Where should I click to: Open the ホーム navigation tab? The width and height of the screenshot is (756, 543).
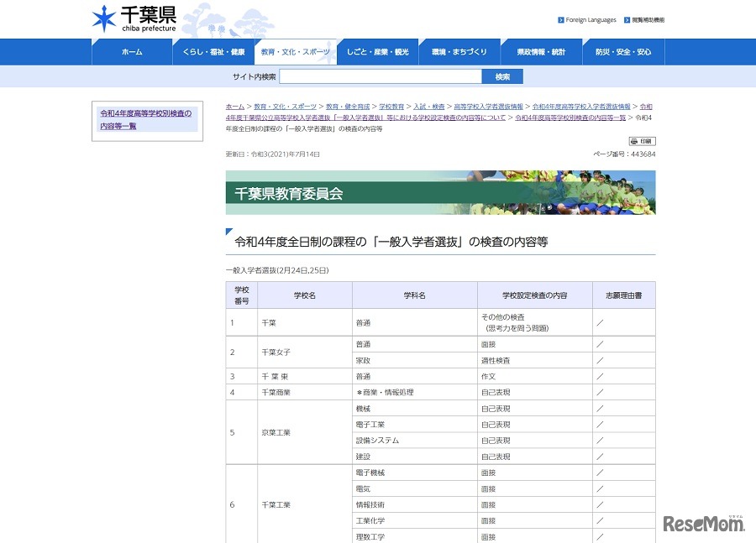coord(132,51)
